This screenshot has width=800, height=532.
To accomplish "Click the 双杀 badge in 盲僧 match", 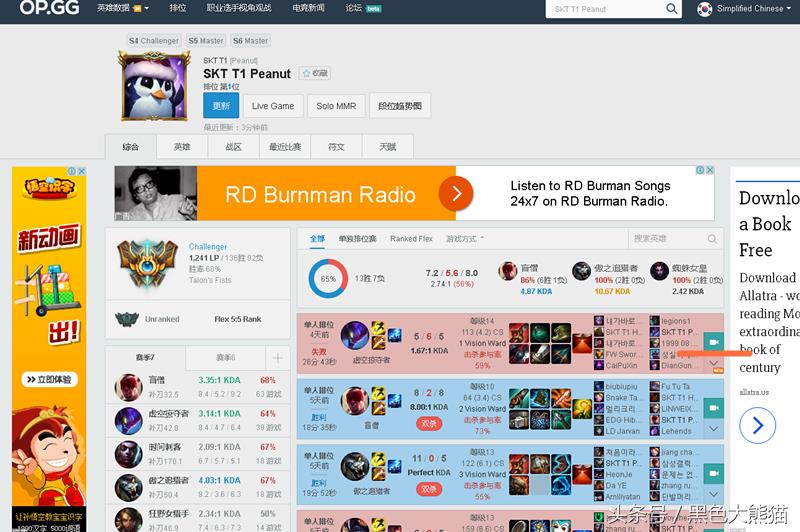I will [429, 423].
